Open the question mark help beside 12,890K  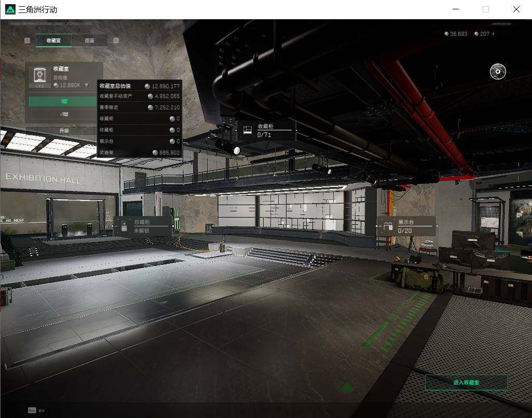(x=86, y=85)
